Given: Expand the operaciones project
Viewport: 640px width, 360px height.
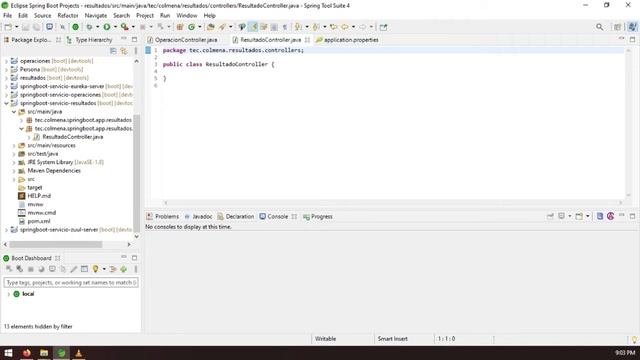Looking at the screenshot, I should (x=6, y=61).
